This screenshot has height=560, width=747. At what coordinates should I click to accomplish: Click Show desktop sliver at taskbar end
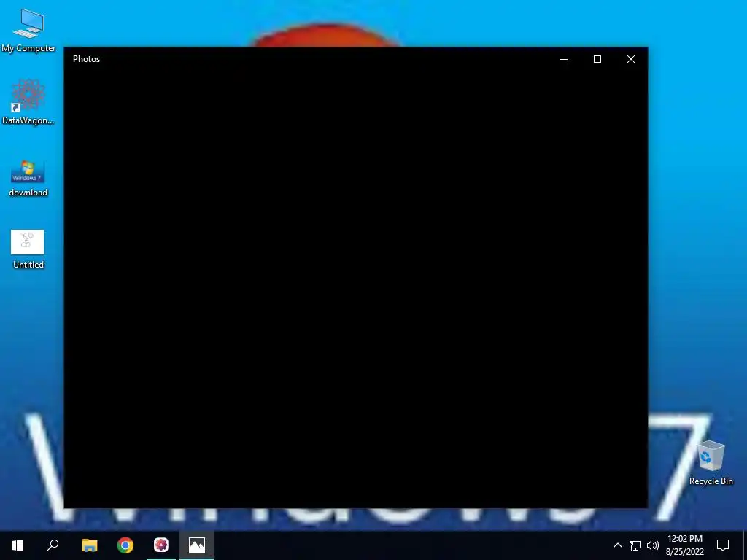click(745, 545)
